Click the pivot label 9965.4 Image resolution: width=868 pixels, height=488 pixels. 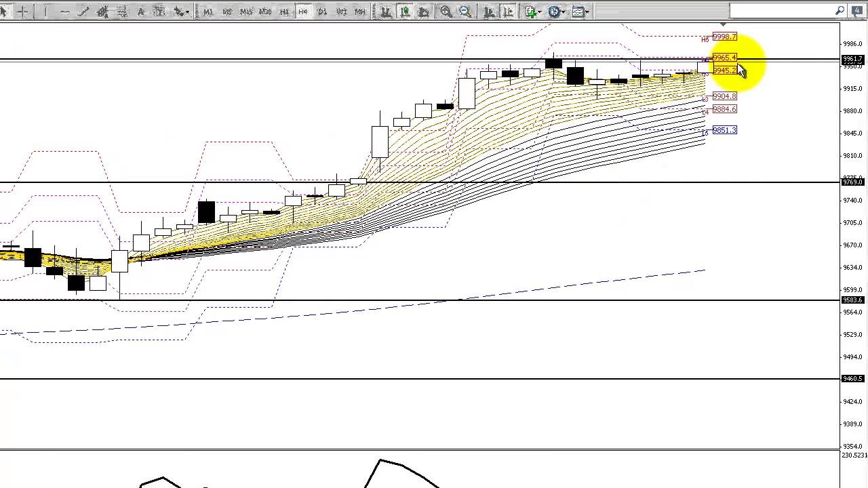point(724,58)
